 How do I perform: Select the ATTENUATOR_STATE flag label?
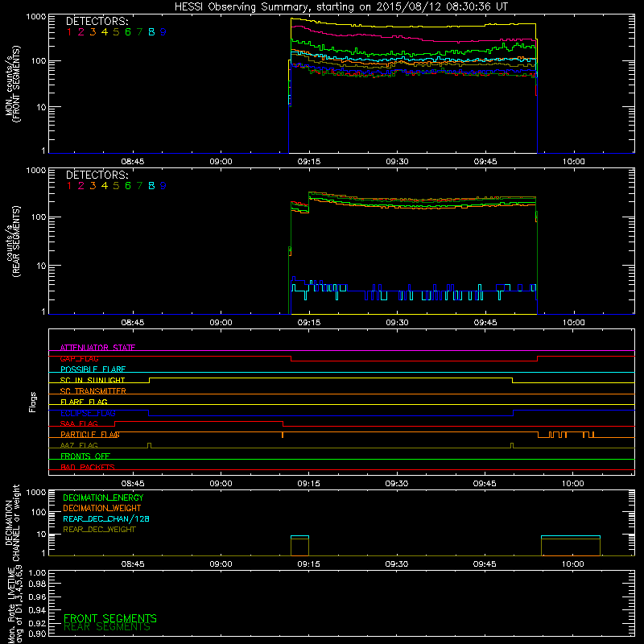(97, 348)
